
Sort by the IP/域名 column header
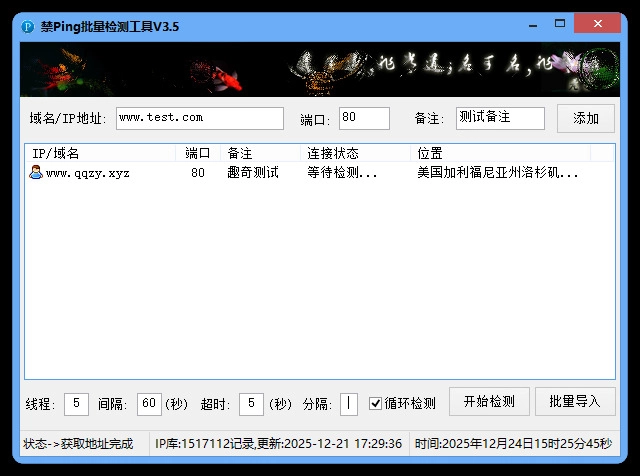pyautogui.click(x=100, y=153)
